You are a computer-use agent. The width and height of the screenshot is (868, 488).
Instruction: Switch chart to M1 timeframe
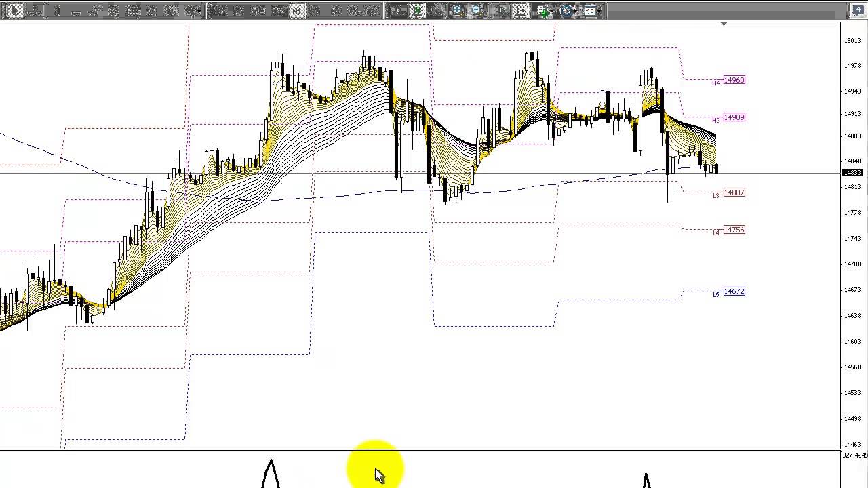pos(218,11)
